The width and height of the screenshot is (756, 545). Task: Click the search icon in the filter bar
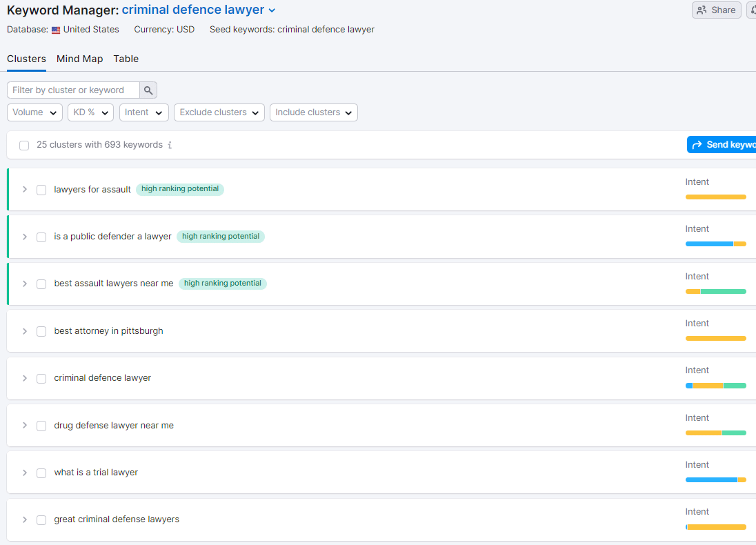point(148,90)
